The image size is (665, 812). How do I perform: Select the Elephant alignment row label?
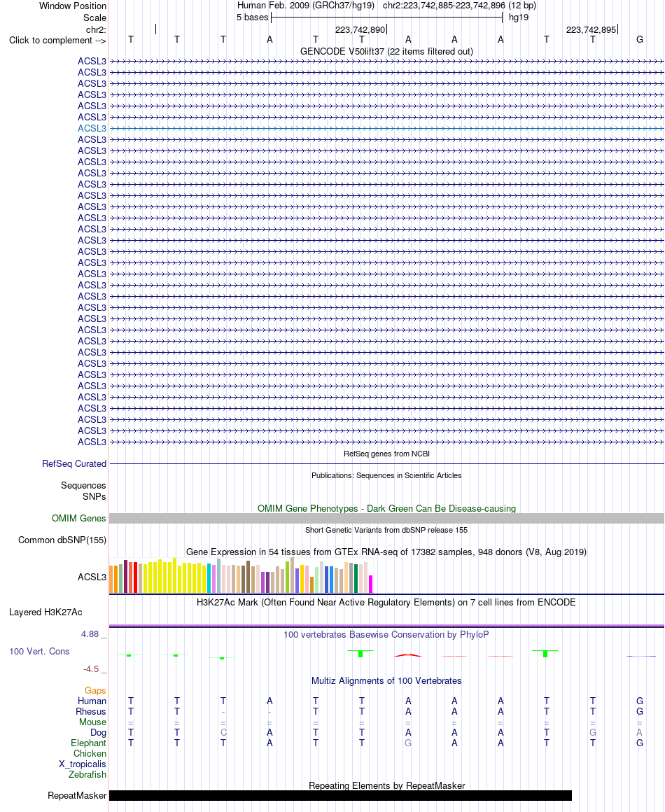[89, 743]
